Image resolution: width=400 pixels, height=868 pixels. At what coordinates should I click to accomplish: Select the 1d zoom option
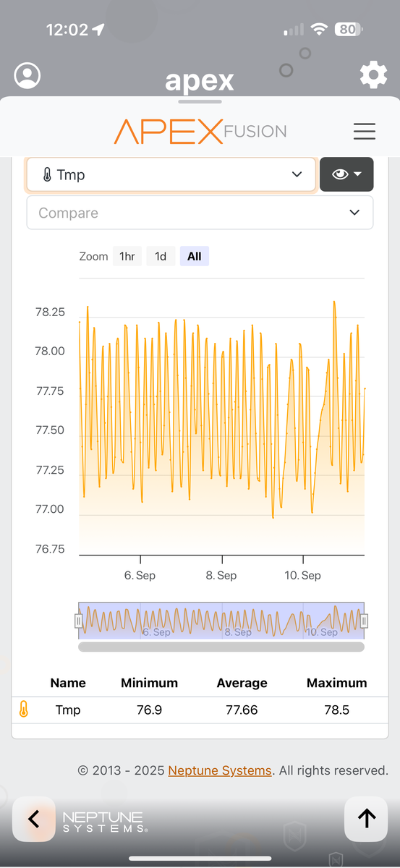point(161,256)
